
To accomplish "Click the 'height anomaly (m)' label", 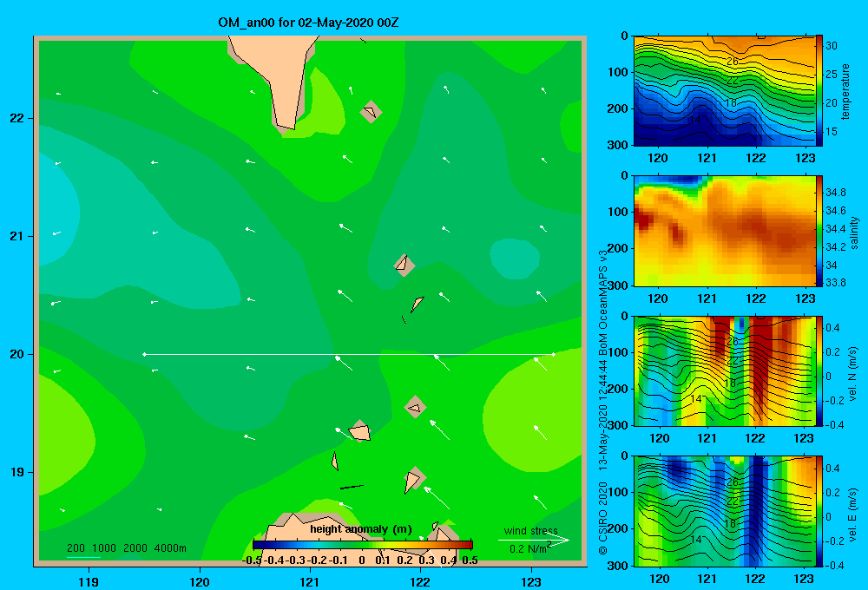I will pyautogui.click(x=361, y=529).
